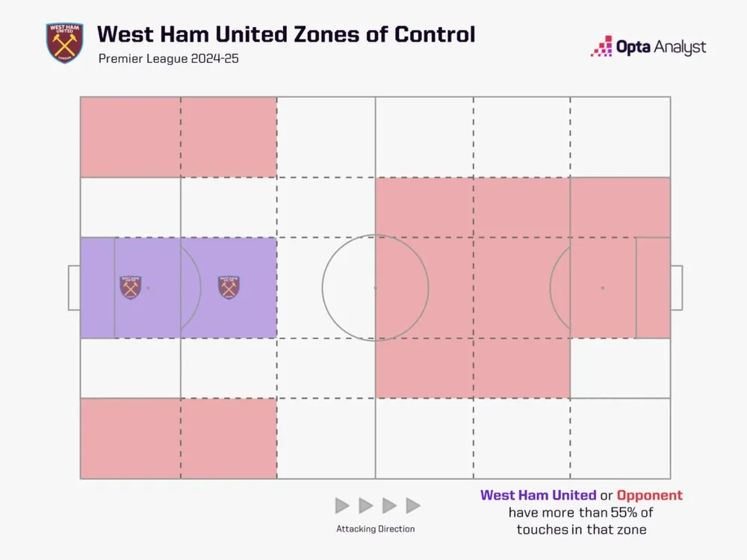Click the "West Ham United Zones of Control" title
The image size is (747, 560).
point(286,34)
